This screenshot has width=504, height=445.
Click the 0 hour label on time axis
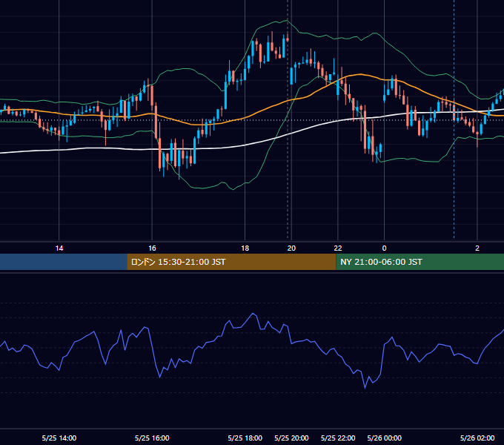pos(384,248)
